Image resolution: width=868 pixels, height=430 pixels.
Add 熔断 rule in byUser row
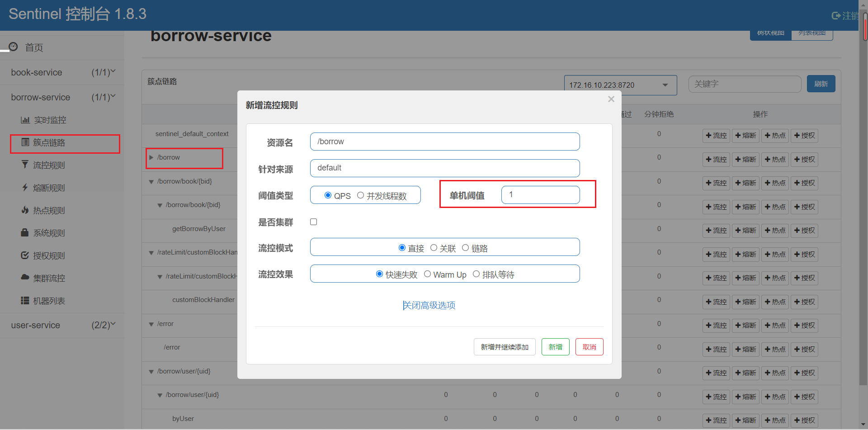(x=745, y=421)
